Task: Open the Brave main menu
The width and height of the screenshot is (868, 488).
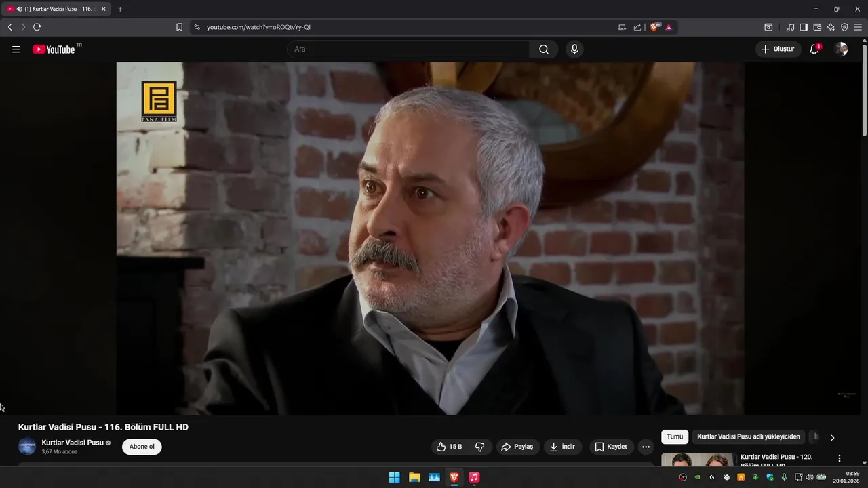Action: [x=858, y=27]
